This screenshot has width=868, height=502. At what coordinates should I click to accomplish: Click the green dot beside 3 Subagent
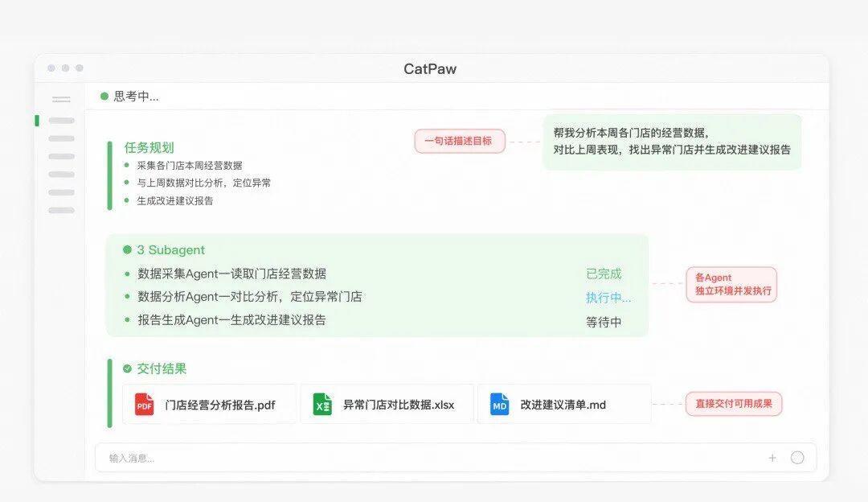[x=127, y=250]
